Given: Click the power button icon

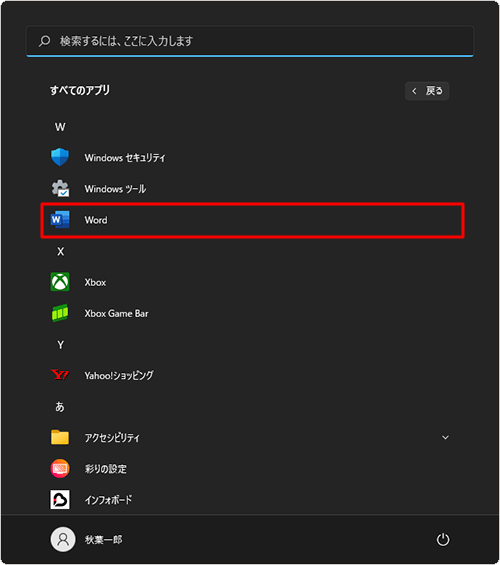Looking at the screenshot, I should [443, 539].
